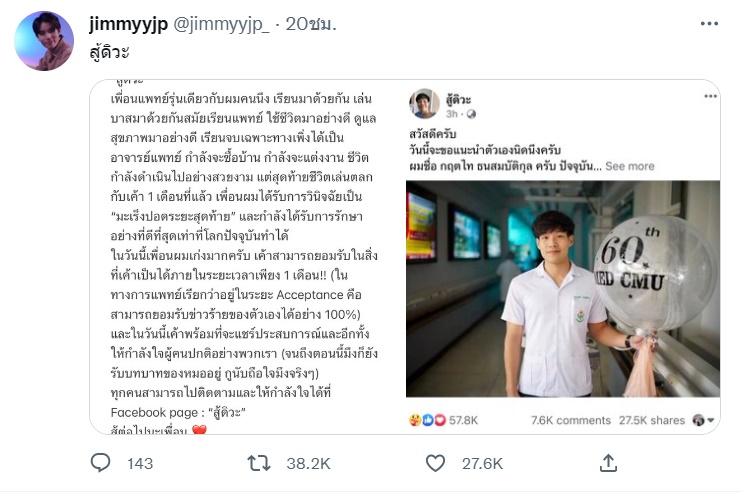This screenshot has height=493, width=742.
Task: Click the retweet arrows icon
Action: (258, 463)
